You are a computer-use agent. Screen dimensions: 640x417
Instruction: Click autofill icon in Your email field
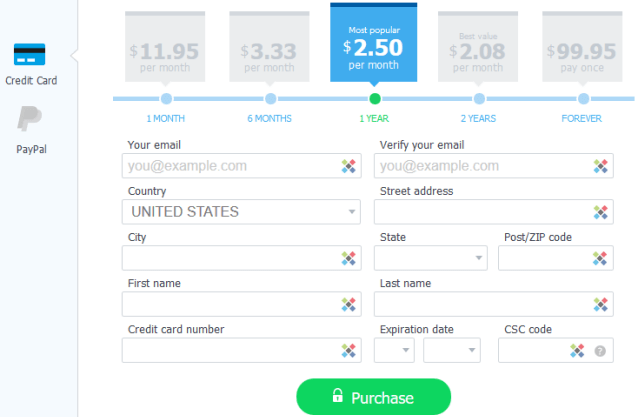pyautogui.click(x=348, y=166)
